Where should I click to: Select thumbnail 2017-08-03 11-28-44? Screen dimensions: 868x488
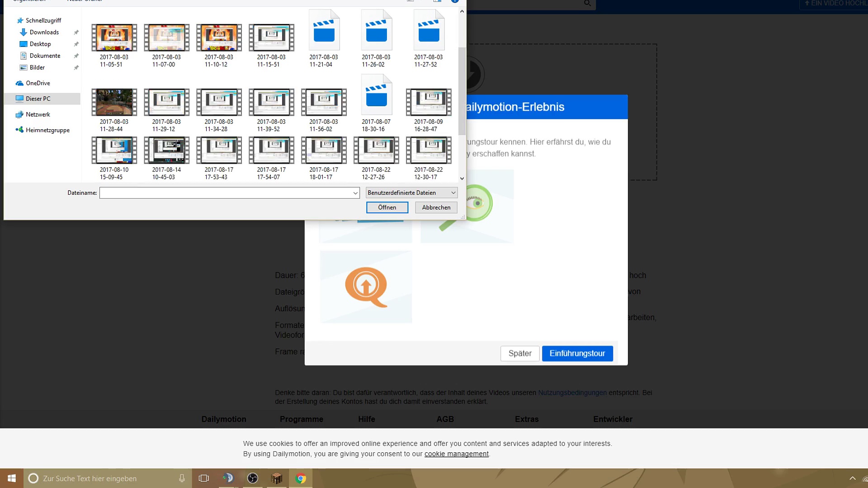pyautogui.click(x=114, y=103)
